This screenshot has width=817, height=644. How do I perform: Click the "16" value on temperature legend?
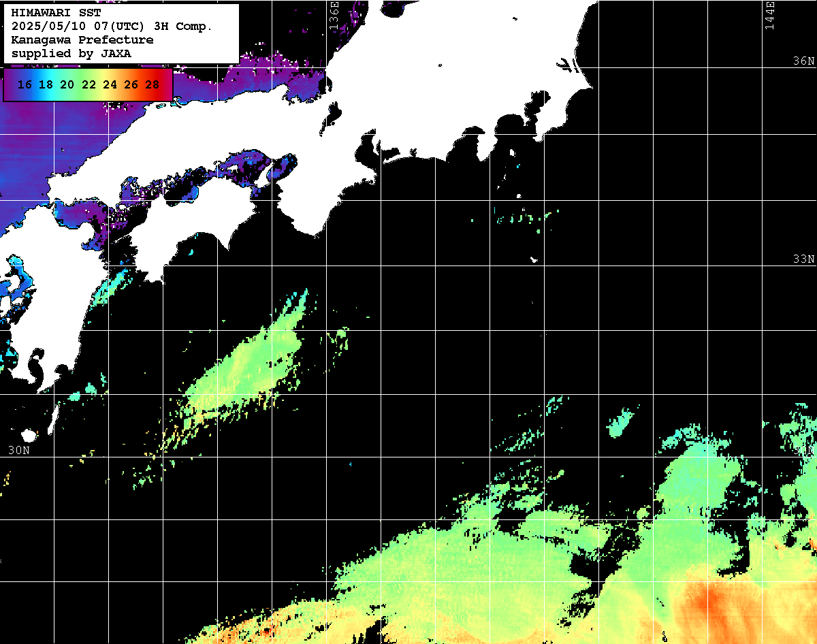click(25, 85)
